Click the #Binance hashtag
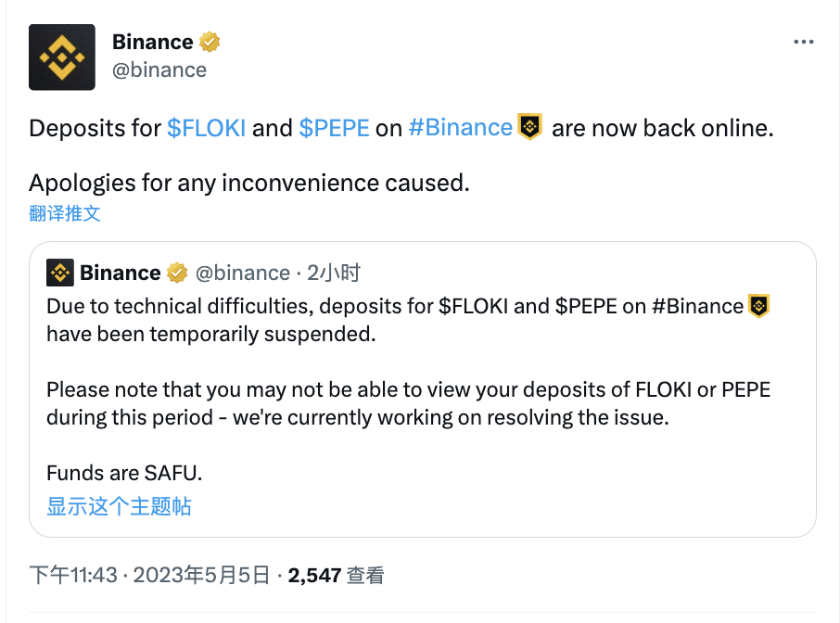840x623 pixels. pyautogui.click(x=461, y=128)
